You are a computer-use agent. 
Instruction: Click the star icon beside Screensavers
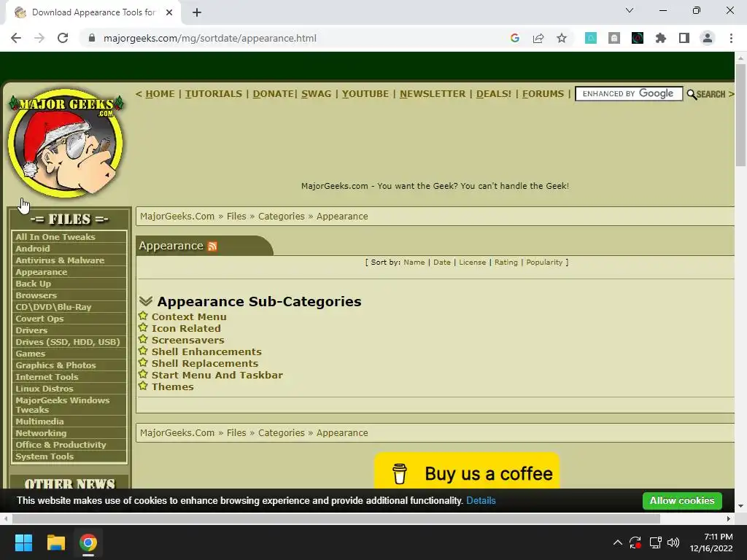pos(143,339)
